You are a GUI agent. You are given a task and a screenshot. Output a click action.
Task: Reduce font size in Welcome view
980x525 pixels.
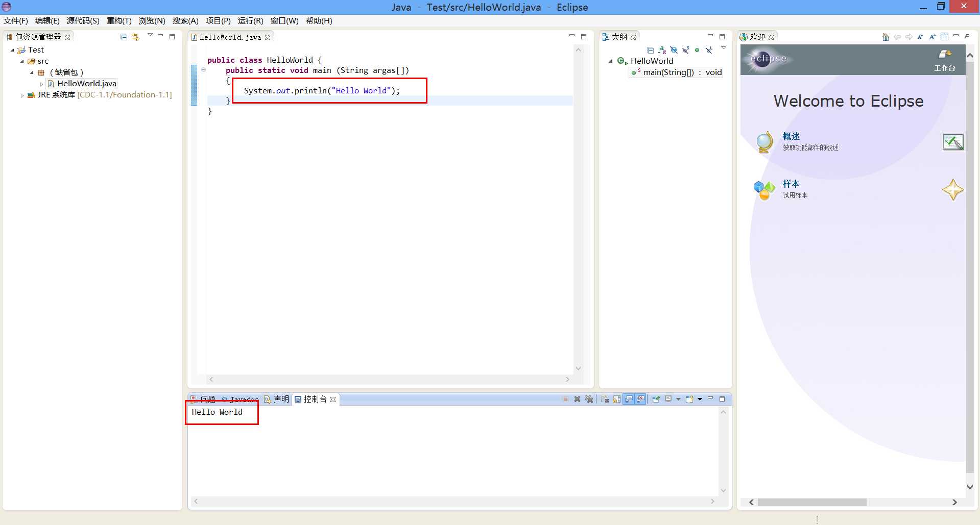click(920, 37)
